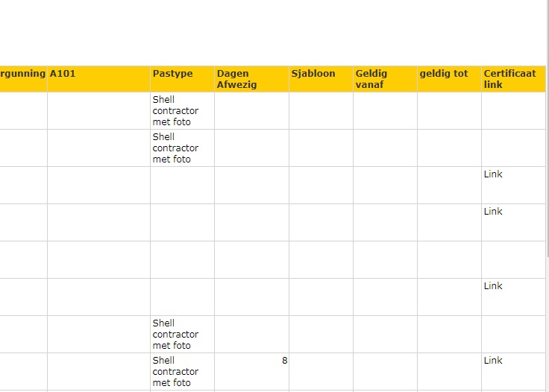The image size is (549, 392).
Task: Select the second 'Shell contractor met foto' cell
Action: point(175,148)
